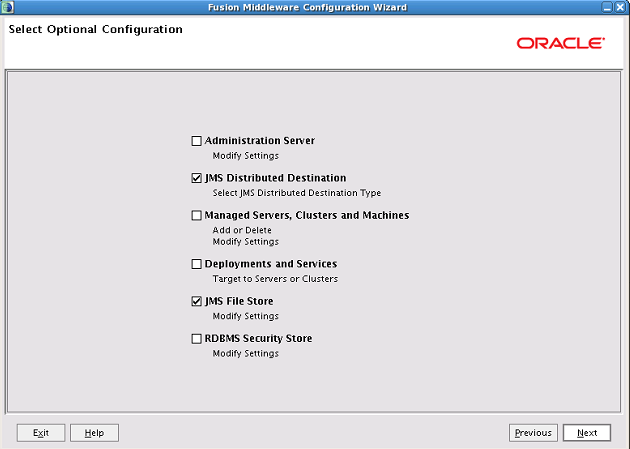Viewport: 630px width, 449px height.
Task: Click Target to Servers or Clusters text
Action: [x=275, y=279]
